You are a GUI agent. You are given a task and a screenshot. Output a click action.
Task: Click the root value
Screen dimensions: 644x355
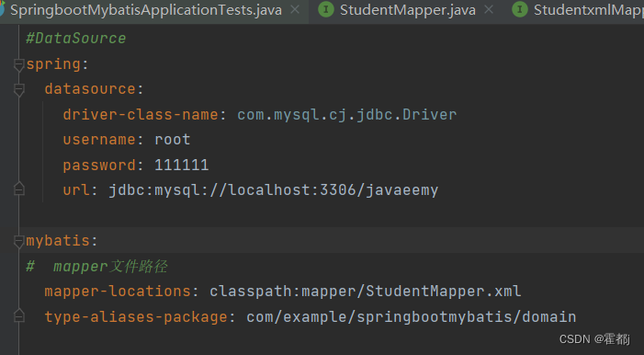pos(172,140)
